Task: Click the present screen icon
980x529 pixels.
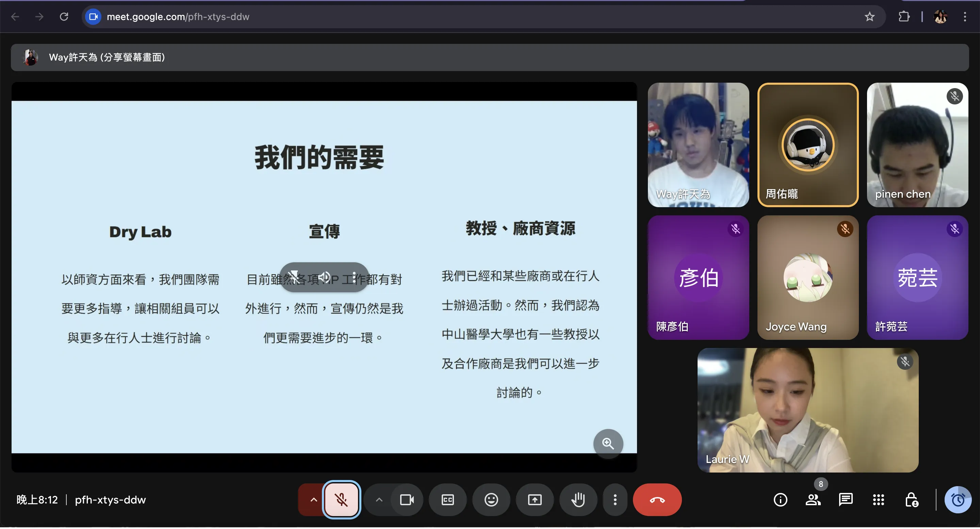Action: click(535, 500)
